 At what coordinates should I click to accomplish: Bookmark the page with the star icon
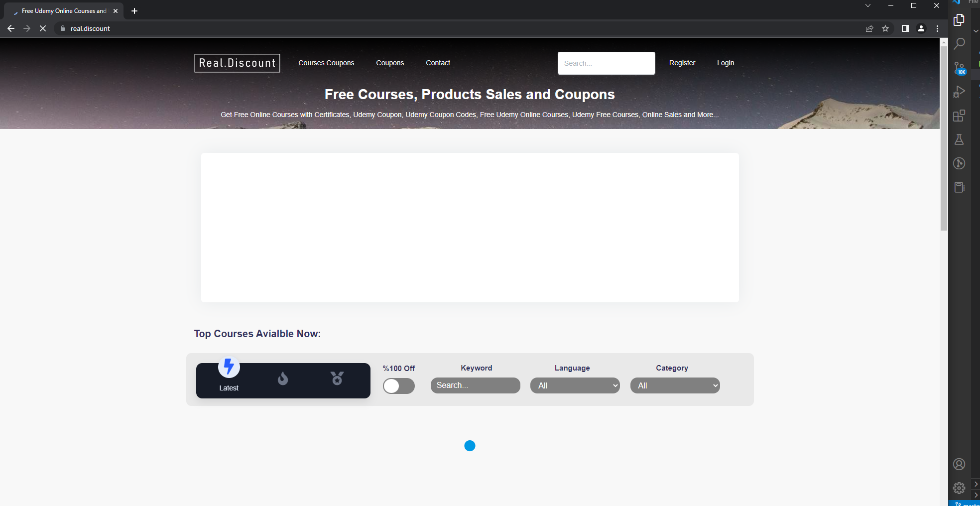click(x=886, y=28)
